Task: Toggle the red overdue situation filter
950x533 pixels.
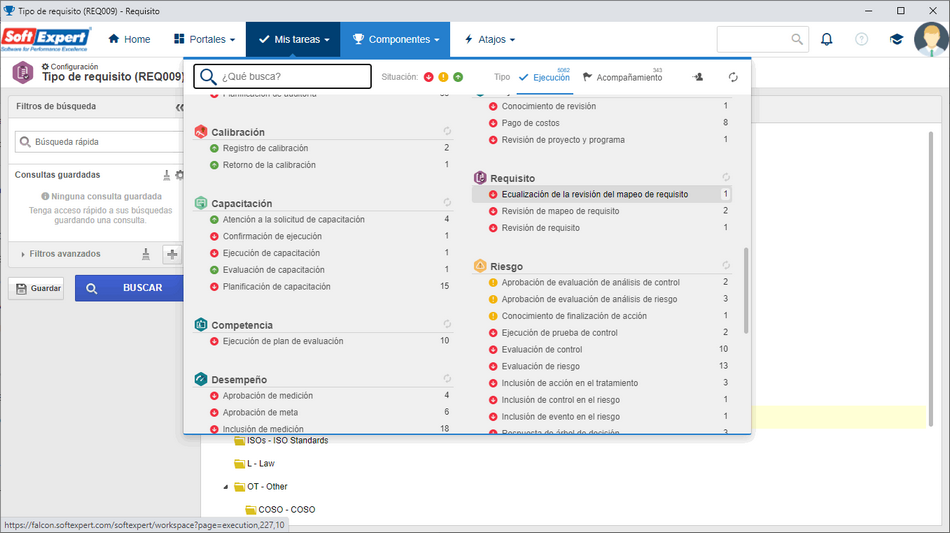Action: [429, 77]
